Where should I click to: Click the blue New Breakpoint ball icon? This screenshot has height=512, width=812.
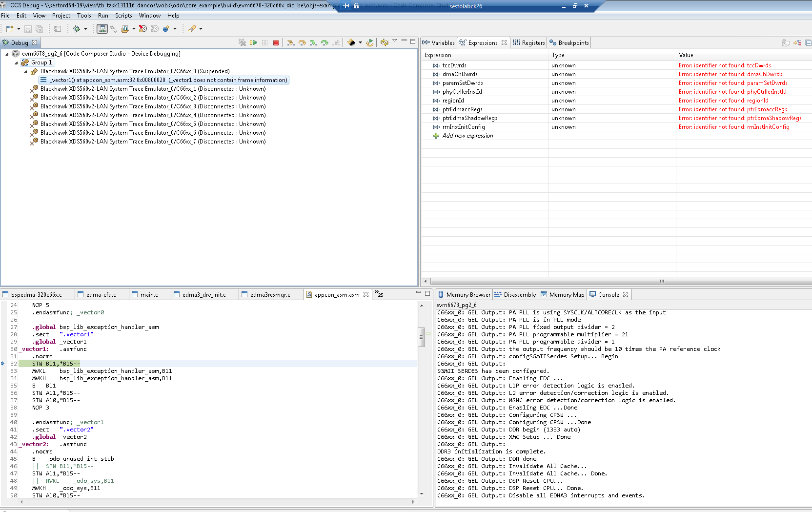coord(166,29)
